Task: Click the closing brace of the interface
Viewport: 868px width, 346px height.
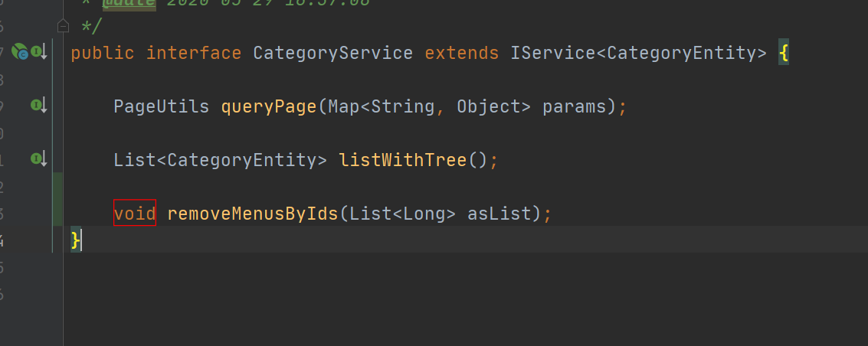Action: [x=76, y=240]
